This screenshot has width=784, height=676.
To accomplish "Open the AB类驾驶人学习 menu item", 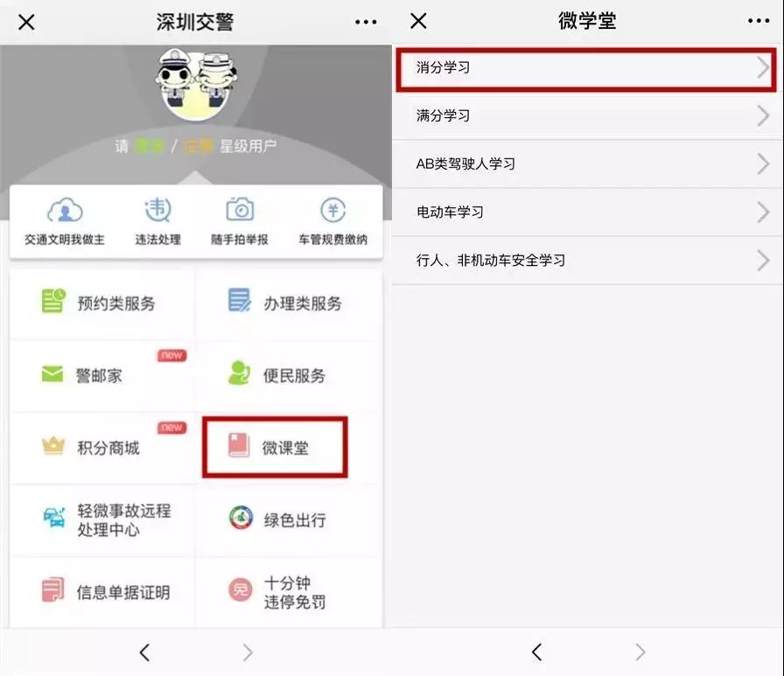I will tap(587, 164).
